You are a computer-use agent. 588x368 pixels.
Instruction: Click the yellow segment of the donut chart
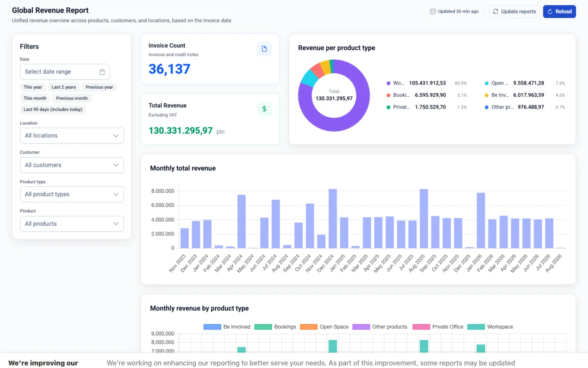325,67
